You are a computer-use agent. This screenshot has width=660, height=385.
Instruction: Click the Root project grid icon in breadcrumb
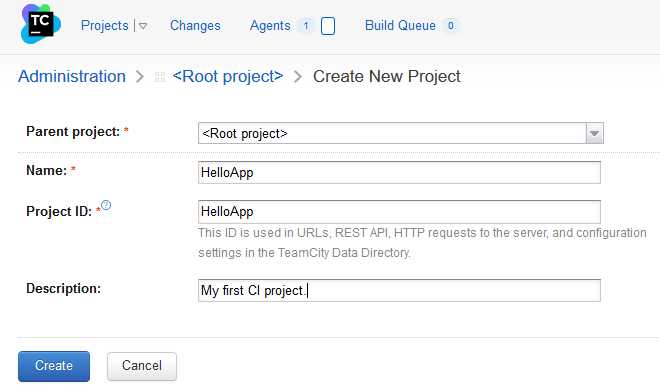[160, 77]
